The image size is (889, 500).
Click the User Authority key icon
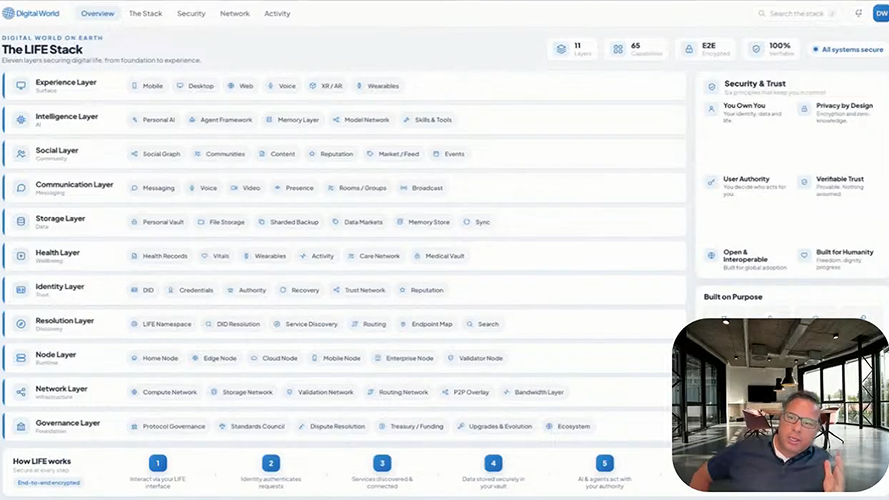711,182
